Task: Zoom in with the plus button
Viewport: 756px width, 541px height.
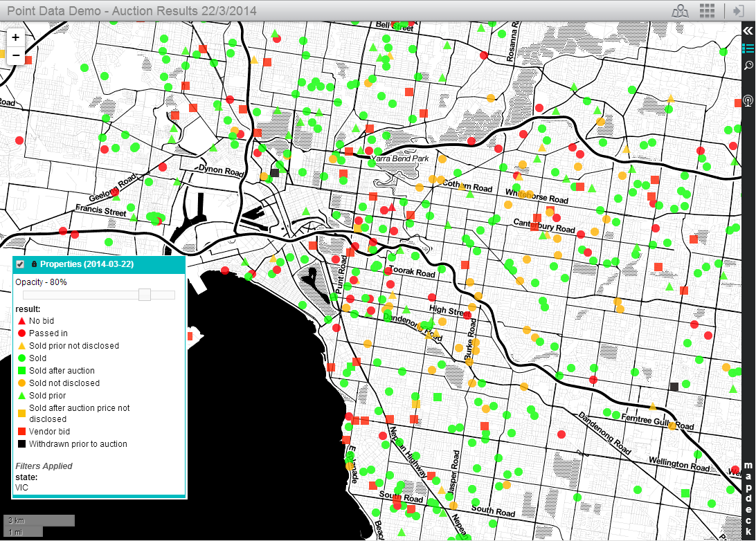Action: pos(15,36)
